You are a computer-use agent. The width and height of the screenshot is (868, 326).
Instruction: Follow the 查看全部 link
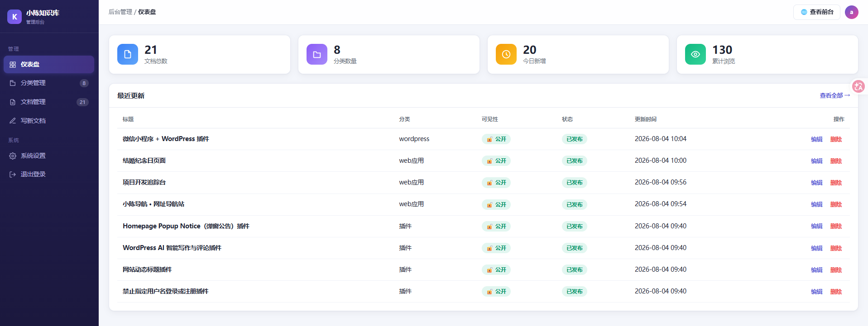point(835,95)
